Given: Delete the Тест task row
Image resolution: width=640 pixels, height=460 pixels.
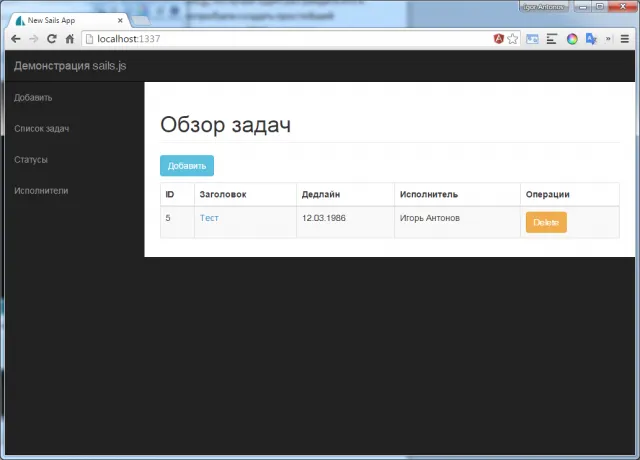Looking at the screenshot, I should [x=546, y=222].
